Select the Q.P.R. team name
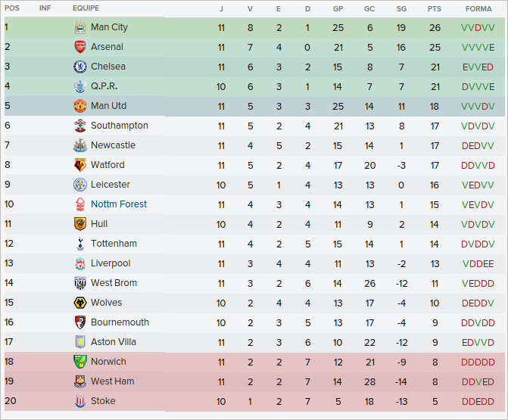 pos(104,86)
